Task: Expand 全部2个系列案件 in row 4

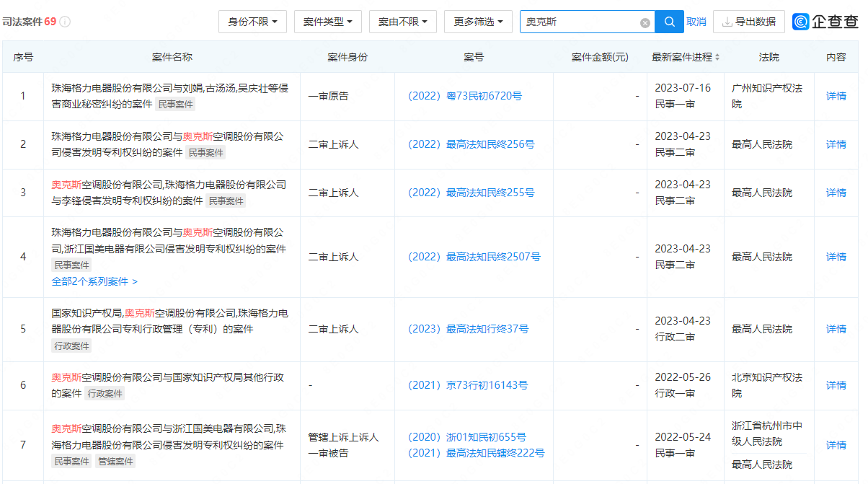Action: (x=94, y=281)
